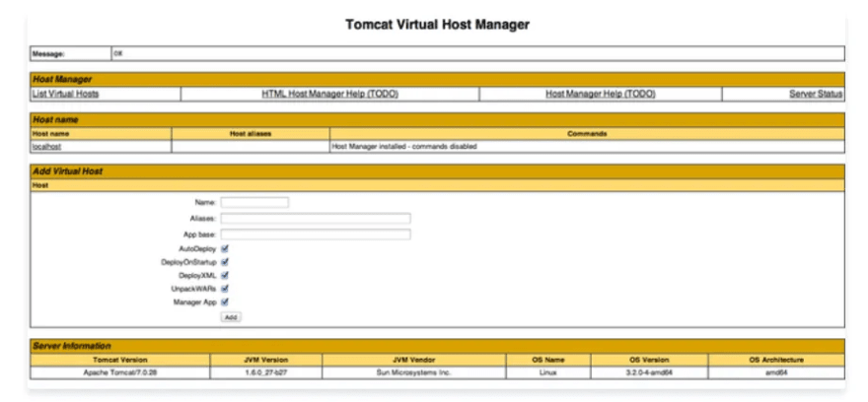The width and height of the screenshot is (868, 402).
Task: Toggle the Manager App checkbox
Action: coord(225,301)
